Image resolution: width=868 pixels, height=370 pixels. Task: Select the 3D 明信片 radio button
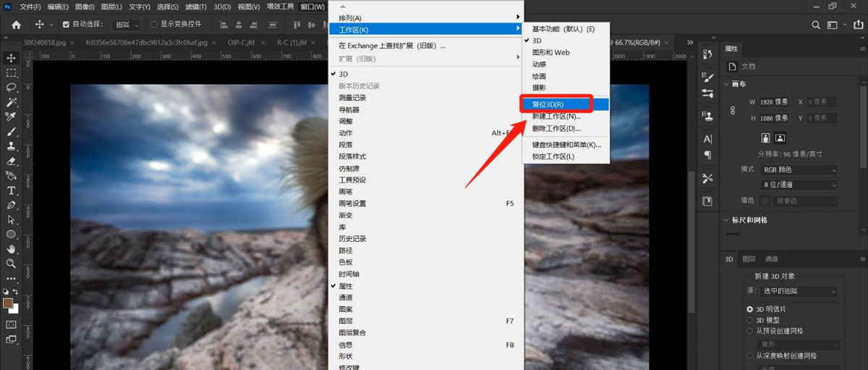pos(749,309)
